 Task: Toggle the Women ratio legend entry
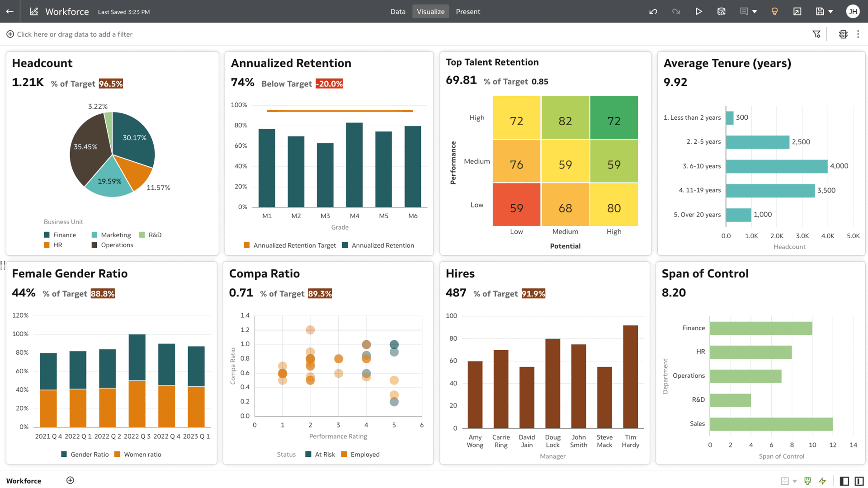click(138, 454)
